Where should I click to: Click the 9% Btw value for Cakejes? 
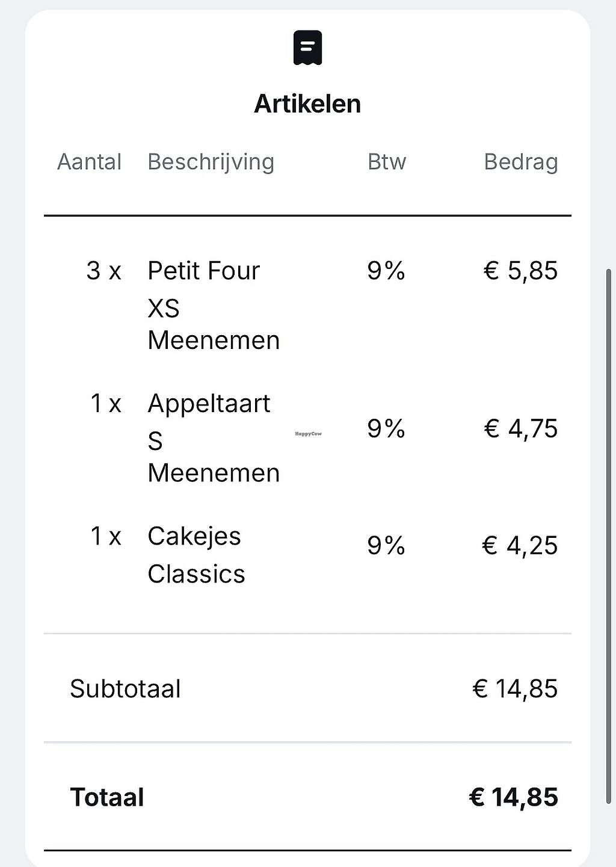point(386,546)
